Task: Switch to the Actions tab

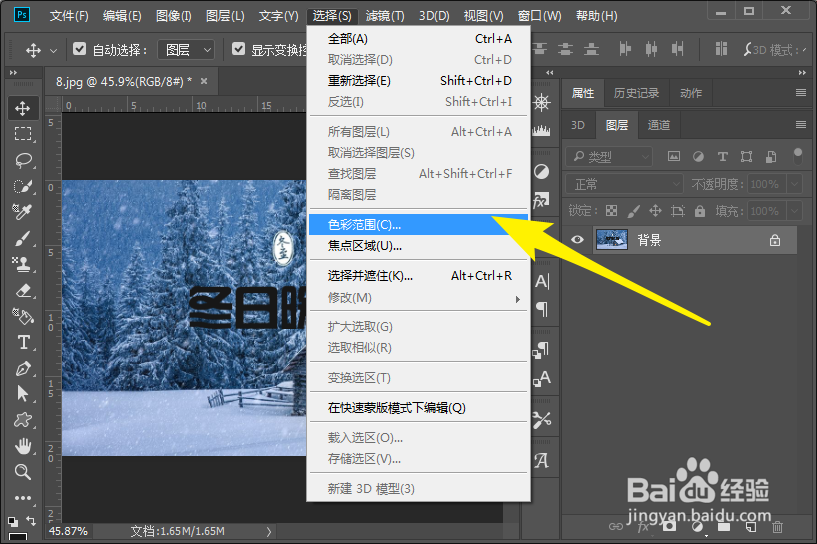Action: (x=691, y=93)
